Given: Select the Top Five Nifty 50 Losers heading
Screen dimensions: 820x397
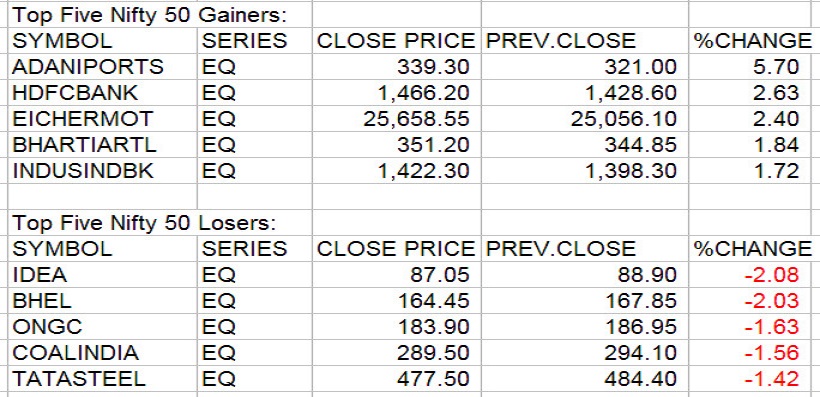Looking at the screenshot, I should tap(144, 223).
